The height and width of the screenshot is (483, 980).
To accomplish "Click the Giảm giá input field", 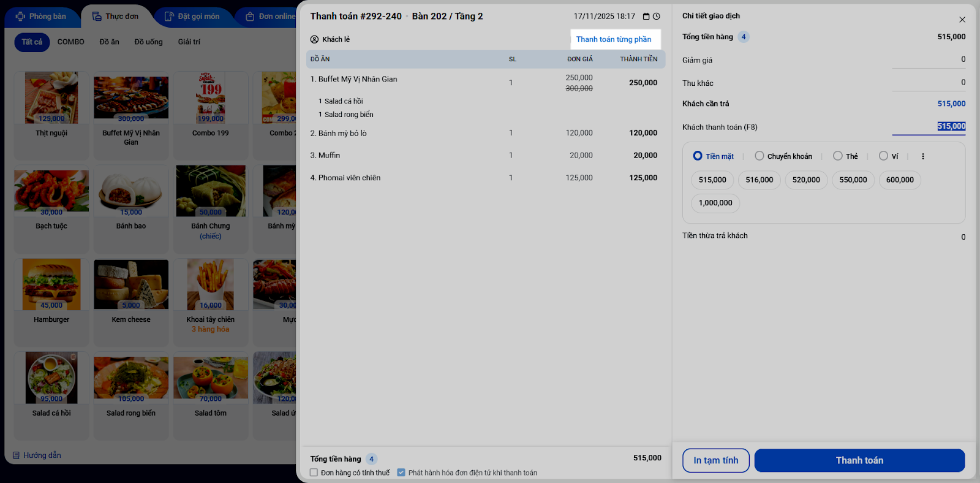I will (929, 59).
